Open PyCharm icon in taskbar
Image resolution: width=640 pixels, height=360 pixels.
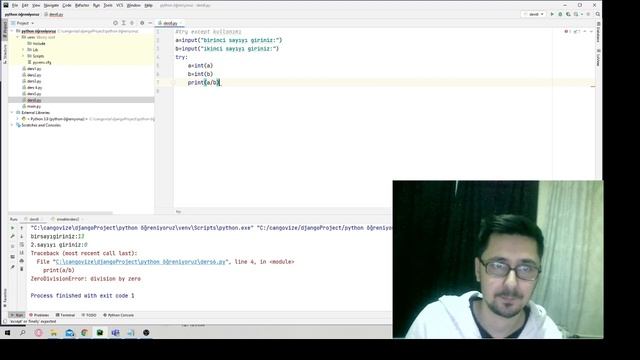[x=100, y=333]
